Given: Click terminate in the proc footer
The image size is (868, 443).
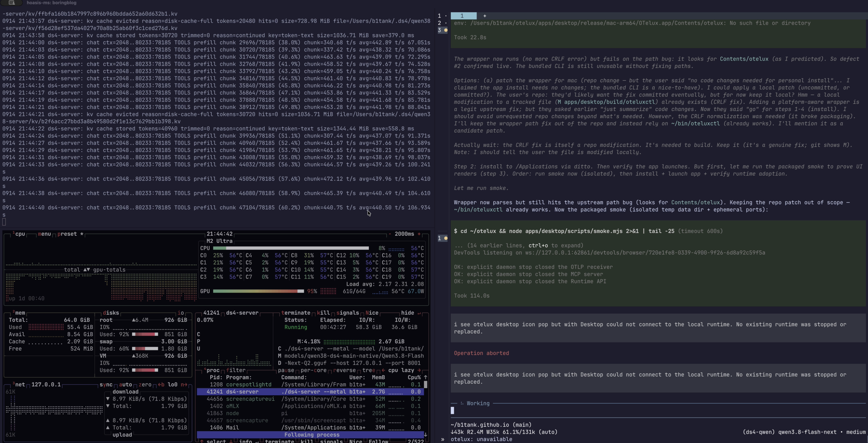Looking at the screenshot, I should 279,441.
